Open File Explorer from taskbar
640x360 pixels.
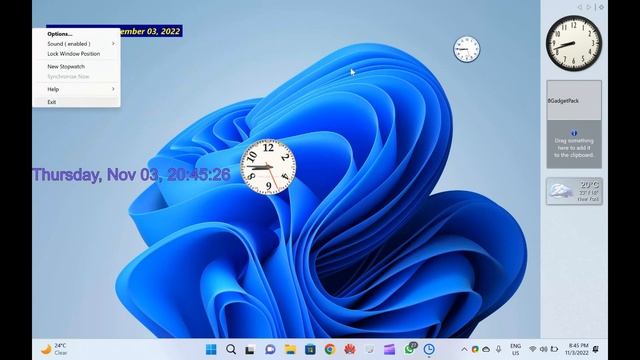[x=290, y=349]
